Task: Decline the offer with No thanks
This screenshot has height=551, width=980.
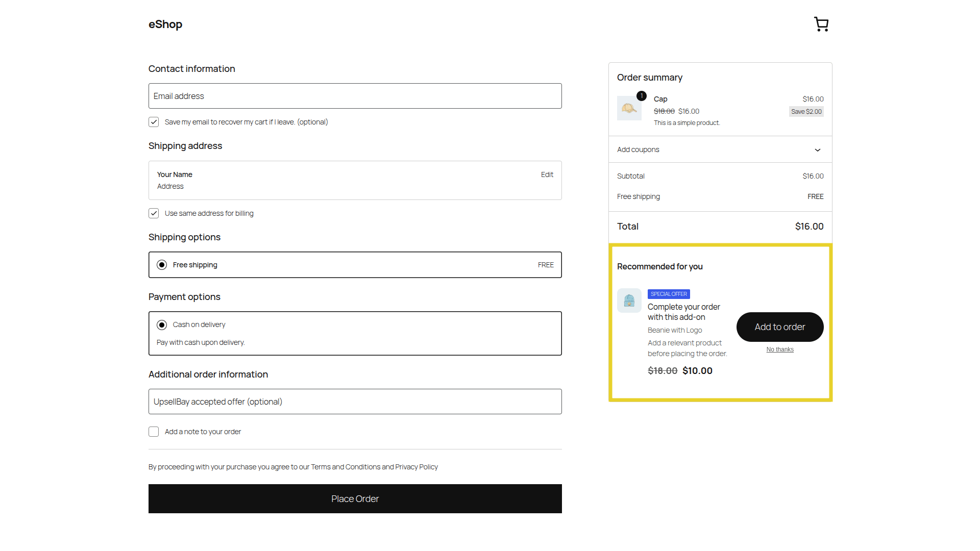Action: click(780, 349)
